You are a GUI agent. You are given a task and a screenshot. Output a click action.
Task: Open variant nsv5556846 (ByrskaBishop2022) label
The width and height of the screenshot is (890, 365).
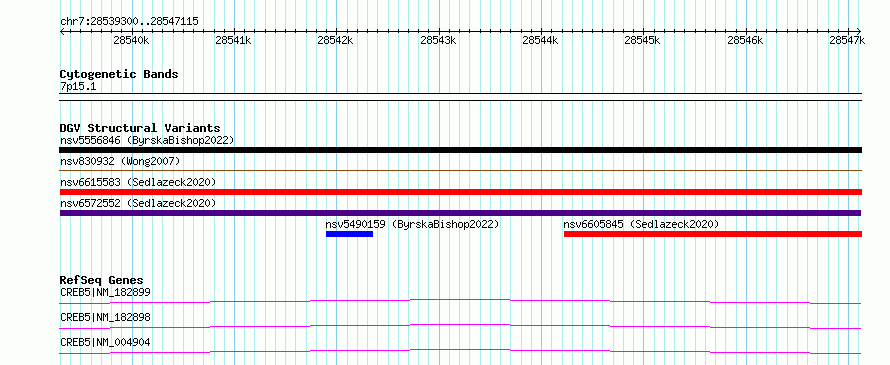tap(147, 140)
